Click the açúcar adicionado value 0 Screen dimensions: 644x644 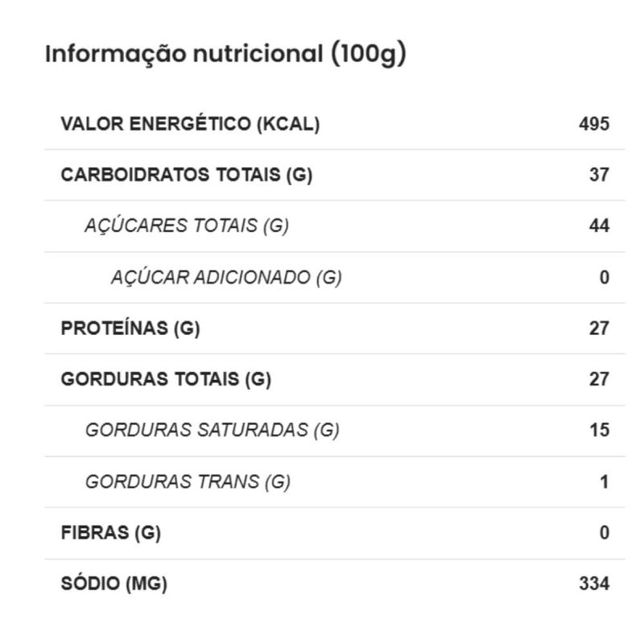[605, 278]
